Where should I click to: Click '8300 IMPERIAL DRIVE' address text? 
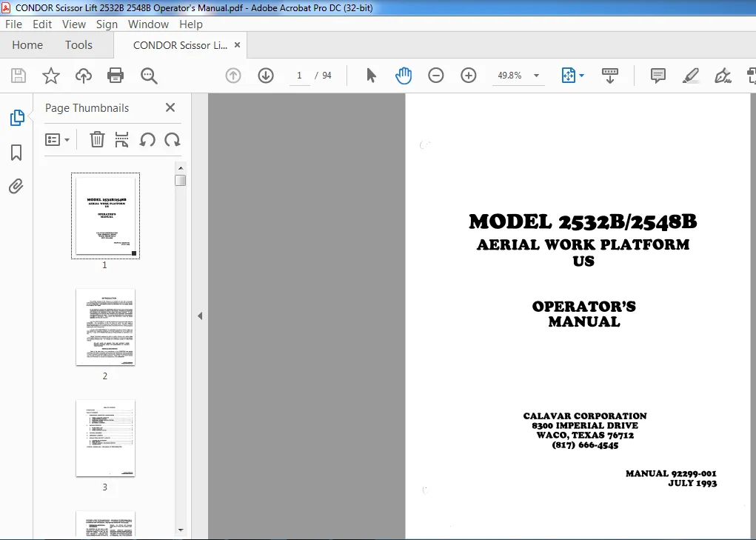585,425
